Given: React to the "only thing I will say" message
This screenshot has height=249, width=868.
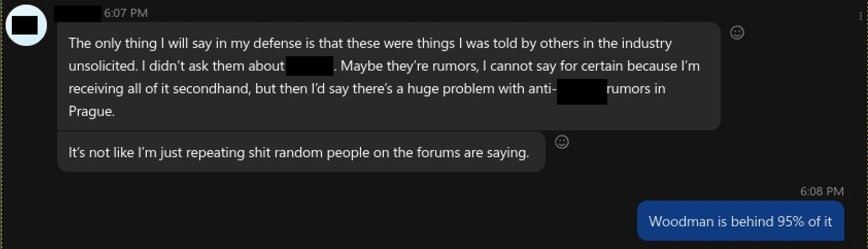Looking at the screenshot, I should click(737, 33).
